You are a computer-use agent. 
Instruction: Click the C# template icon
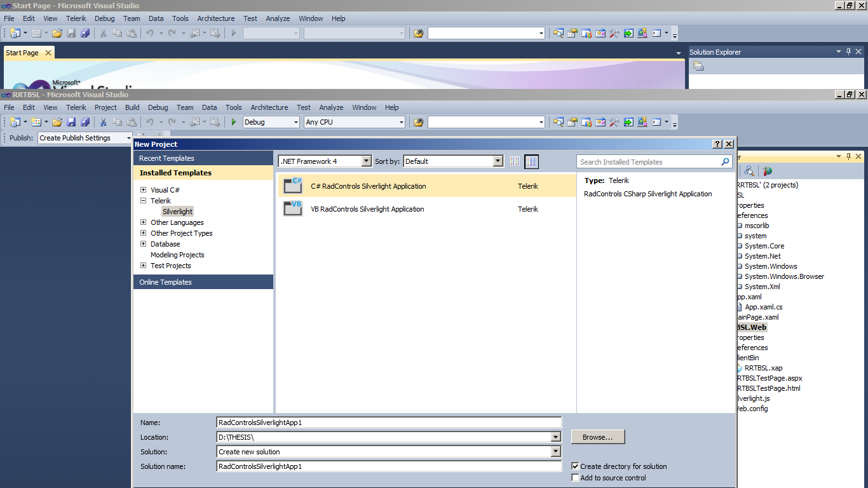click(293, 186)
